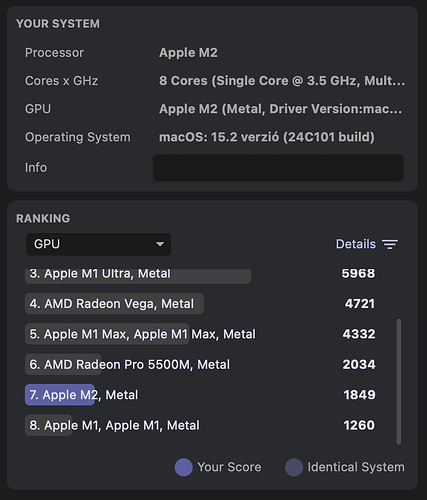Click the Identical System legend color circle

pyautogui.click(x=294, y=467)
